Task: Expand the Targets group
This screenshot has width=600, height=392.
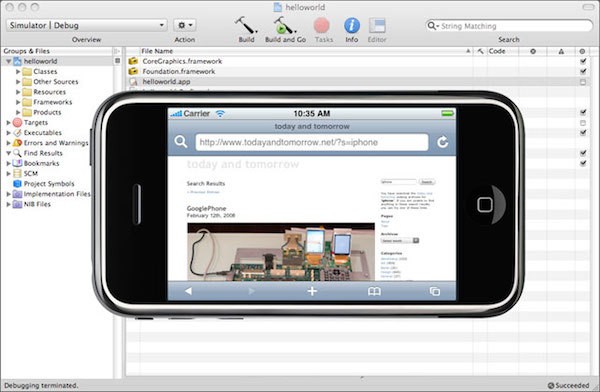Action: tap(8, 122)
